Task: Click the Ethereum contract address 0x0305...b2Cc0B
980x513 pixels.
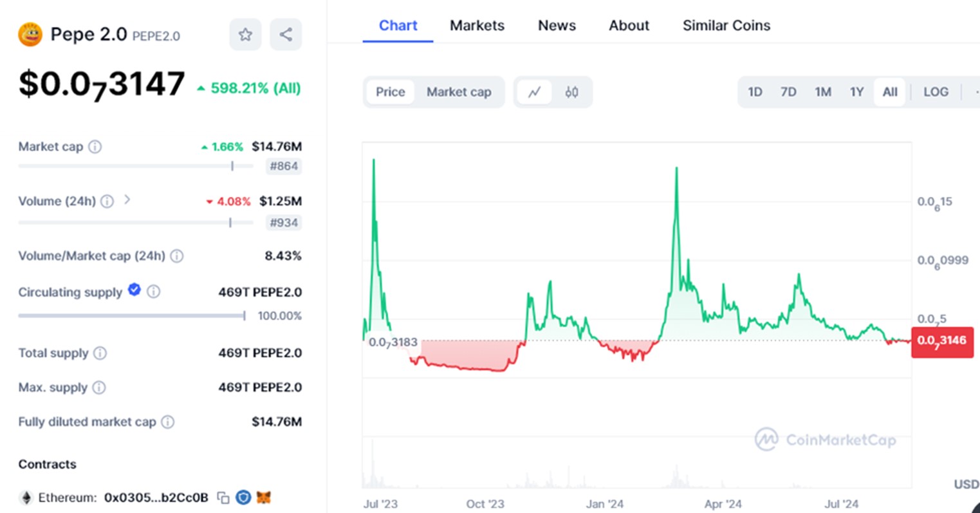Action: (156, 498)
